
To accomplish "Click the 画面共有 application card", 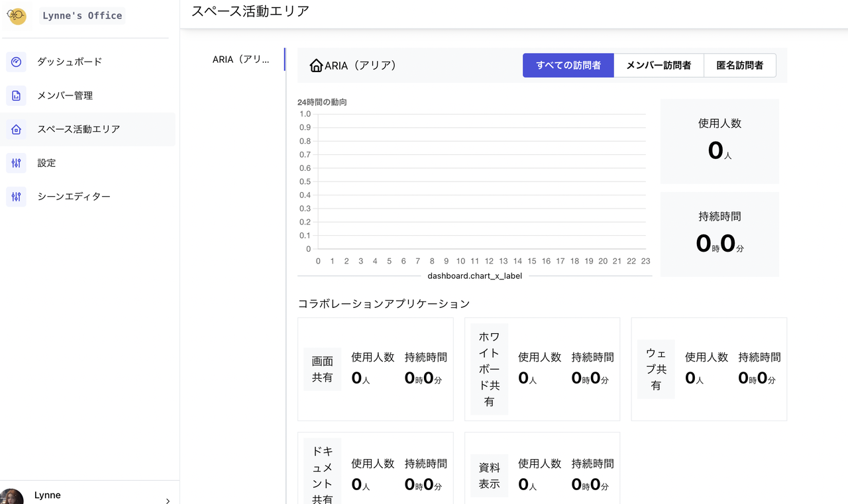I will point(323,369).
